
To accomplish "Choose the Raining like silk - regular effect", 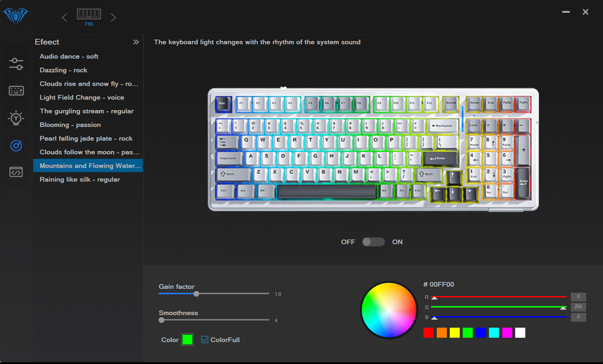I will pyautogui.click(x=80, y=179).
